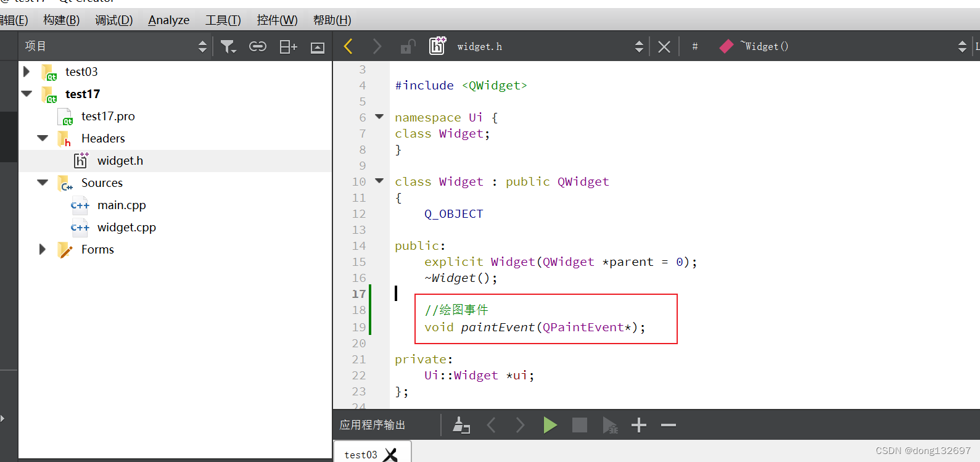
Task: Open the widget.h open documents dropdown
Action: click(x=639, y=46)
